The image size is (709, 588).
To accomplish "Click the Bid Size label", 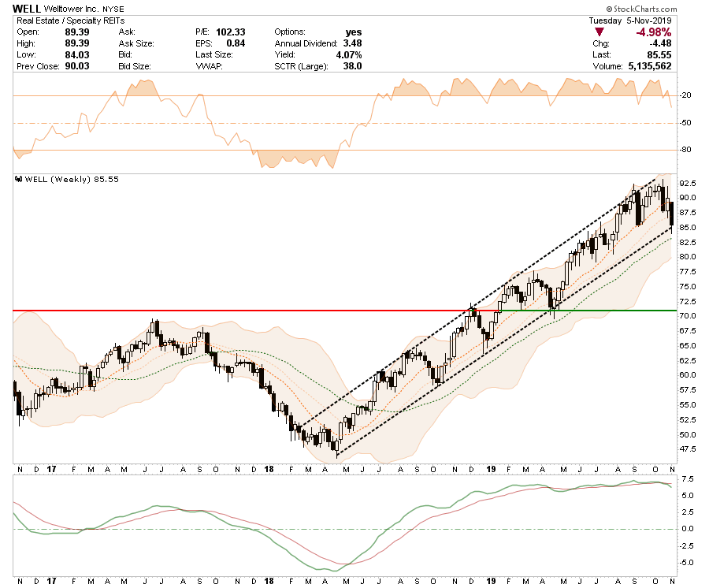I will [x=134, y=66].
